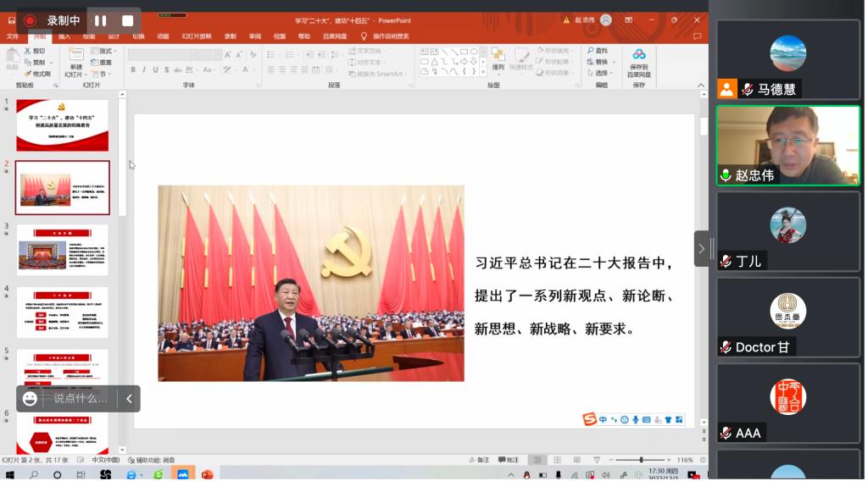Open the 幻灯片放映 (Slide Show) tab
This screenshot has width=868, height=481.
click(x=197, y=36)
